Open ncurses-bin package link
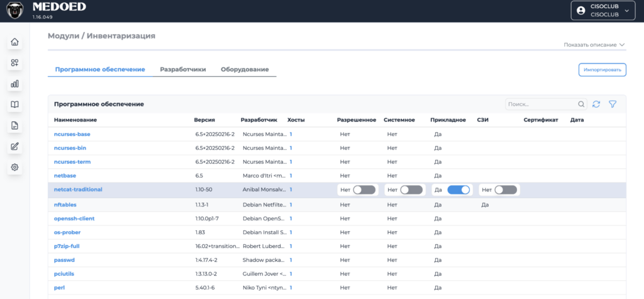The width and height of the screenshot is (644, 299). click(70, 148)
